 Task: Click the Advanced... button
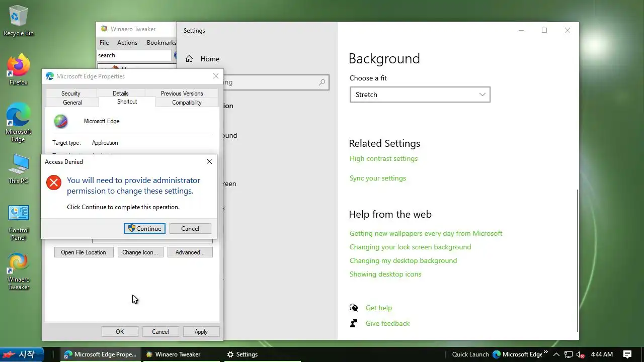click(190, 252)
